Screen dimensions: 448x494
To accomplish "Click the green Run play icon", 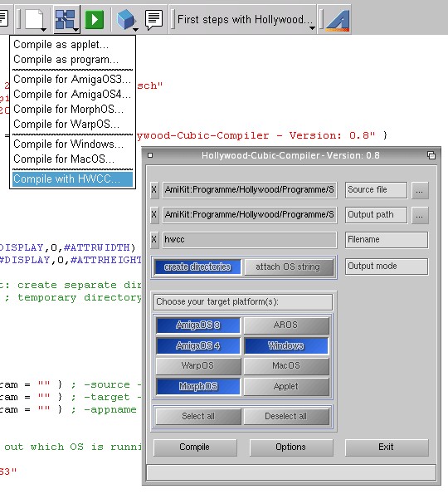I will click(94, 20).
